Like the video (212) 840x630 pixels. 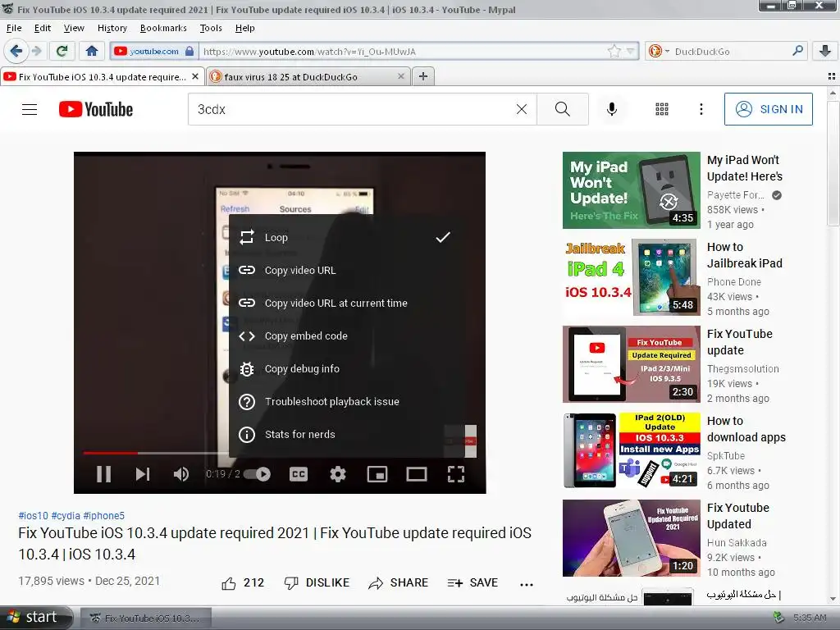pyautogui.click(x=243, y=583)
